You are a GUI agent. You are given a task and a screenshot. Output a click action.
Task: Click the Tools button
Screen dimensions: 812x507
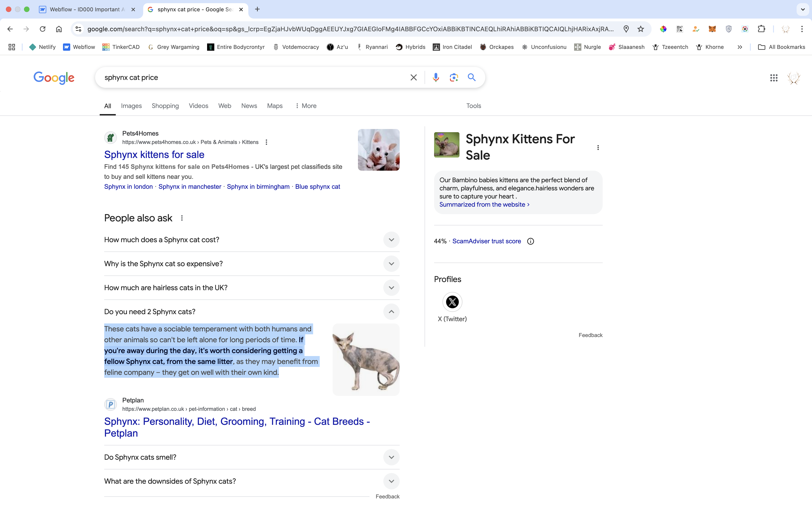(474, 106)
